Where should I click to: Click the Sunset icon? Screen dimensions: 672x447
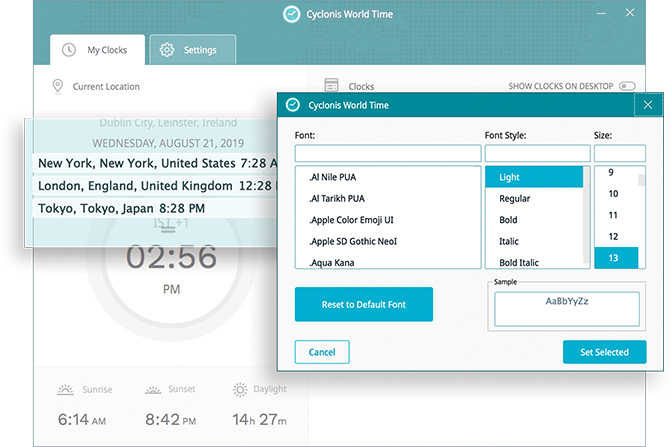click(152, 389)
